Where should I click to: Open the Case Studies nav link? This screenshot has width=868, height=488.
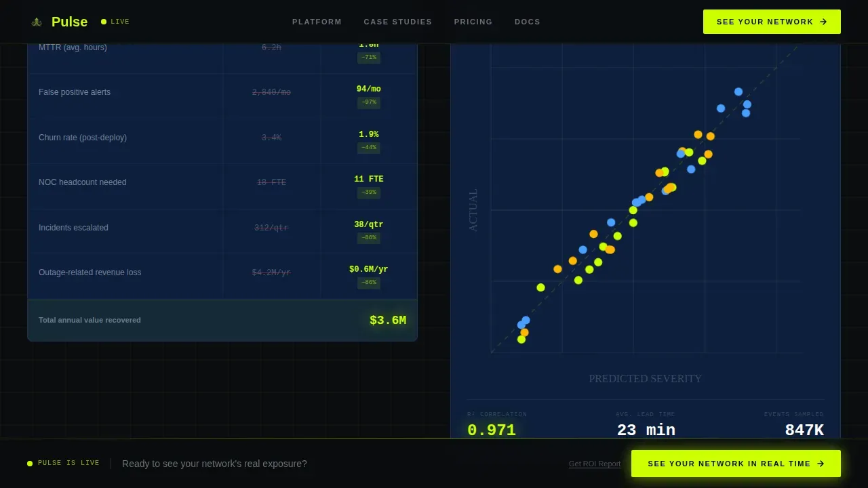(398, 22)
